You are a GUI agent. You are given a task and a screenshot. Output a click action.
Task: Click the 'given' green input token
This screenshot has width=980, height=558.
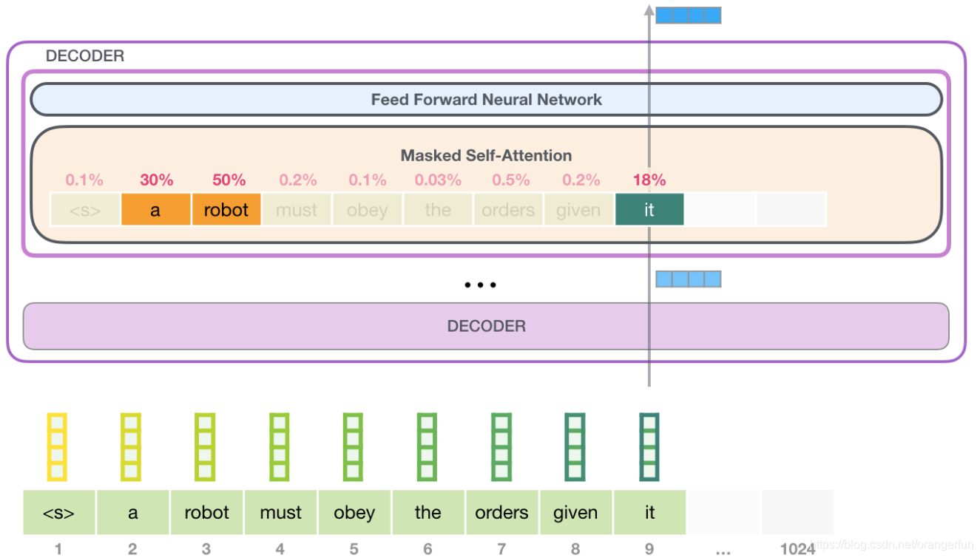(575, 512)
